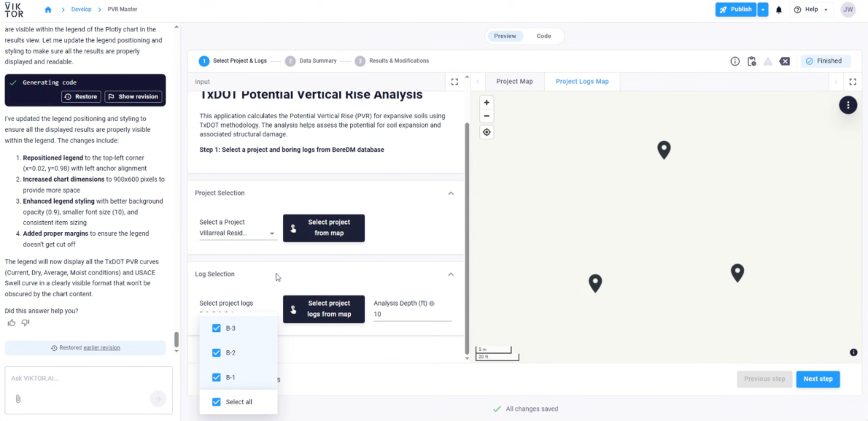
Task: Click the clear backspace icon
Action: (x=784, y=61)
